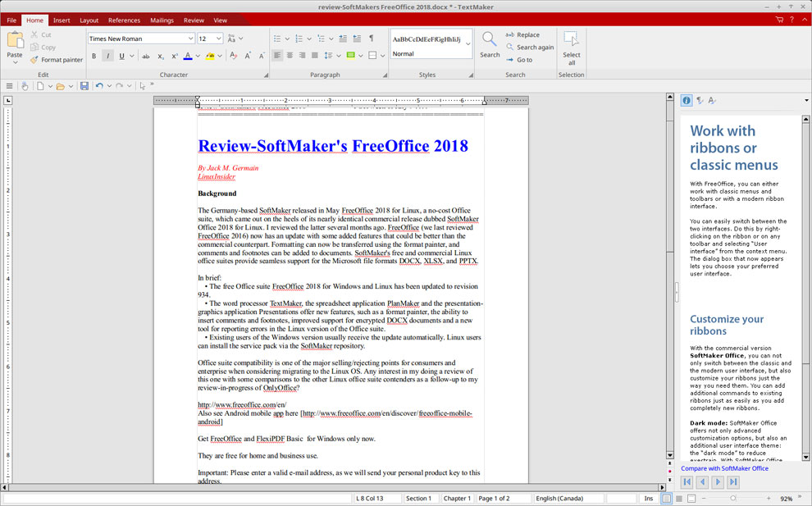Switch to the info sidebar panel
This screenshot has height=506, width=812.
point(687,101)
